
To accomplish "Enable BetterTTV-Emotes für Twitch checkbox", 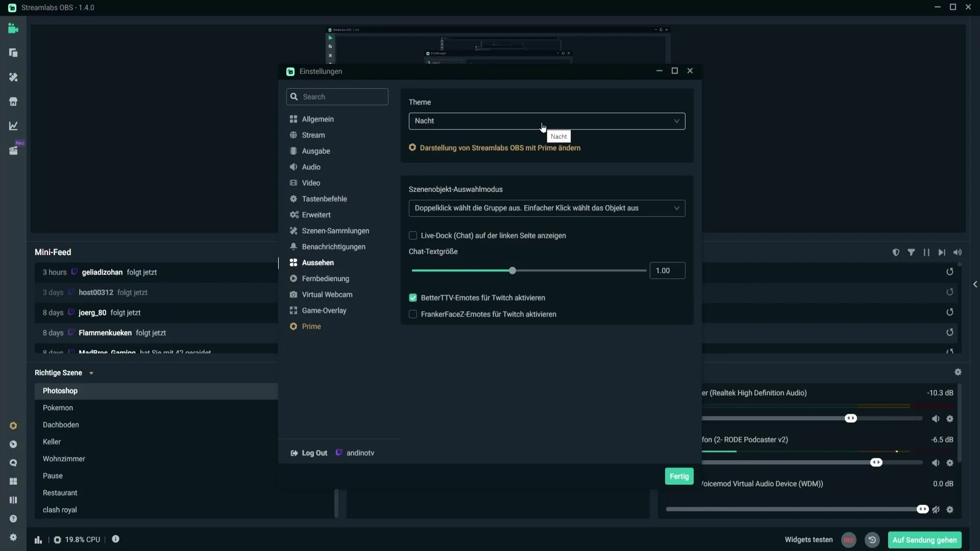I will (412, 297).
